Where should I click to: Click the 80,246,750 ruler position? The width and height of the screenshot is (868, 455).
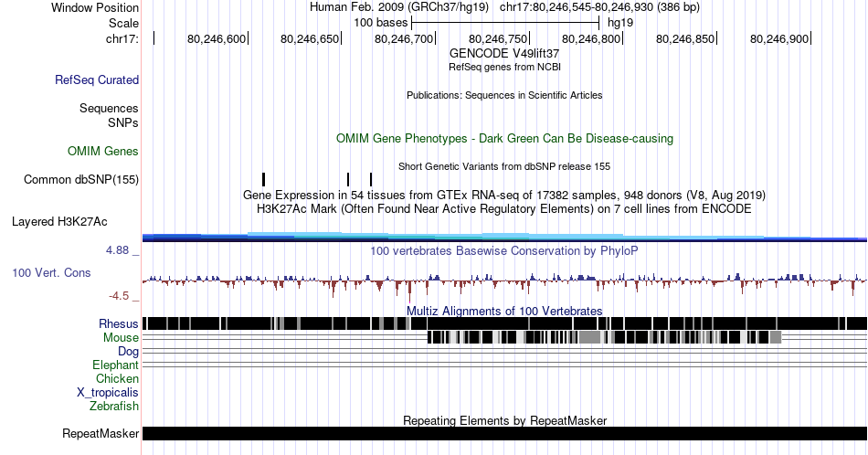(498, 38)
